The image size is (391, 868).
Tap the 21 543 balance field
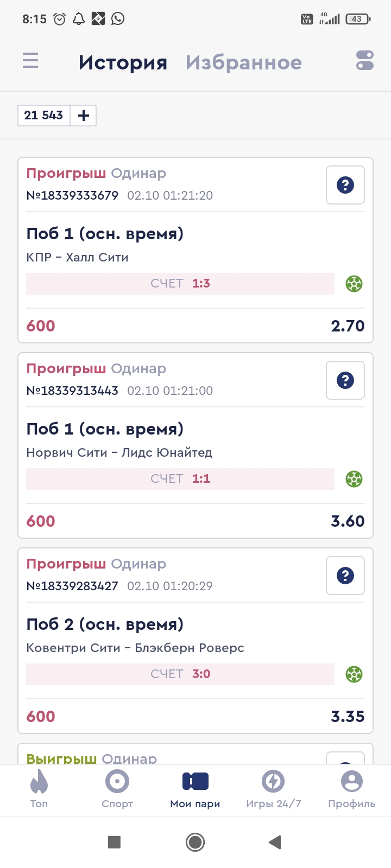click(x=44, y=116)
